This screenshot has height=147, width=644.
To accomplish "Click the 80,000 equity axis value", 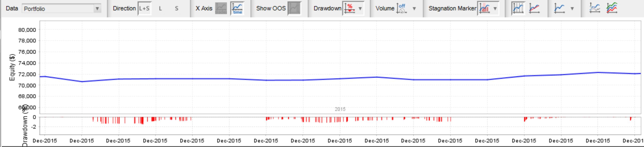I will coord(27,30).
